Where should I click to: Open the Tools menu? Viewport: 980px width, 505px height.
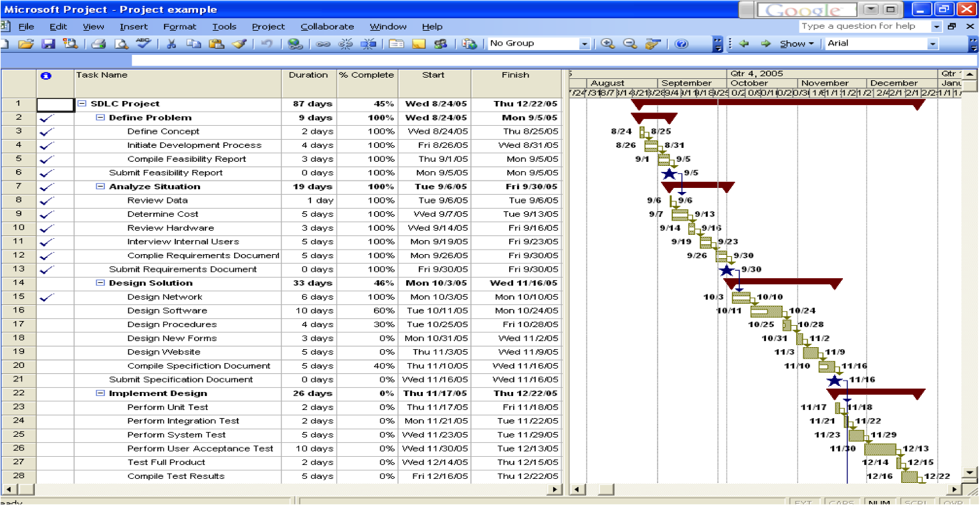tap(224, 27)
